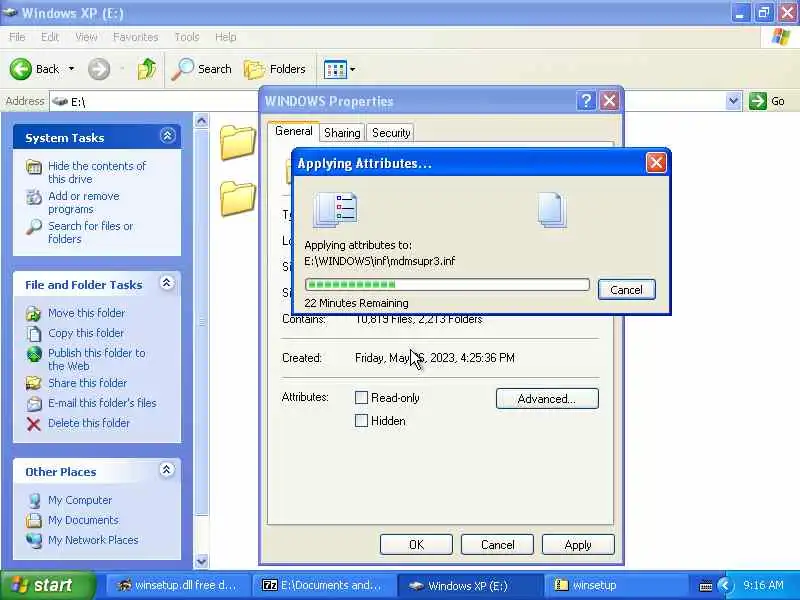Image resolution: width=800 pixels, height=600 pixels.
Task: Open Back history dropdown arrow
Action: click(x=71, y=68)
